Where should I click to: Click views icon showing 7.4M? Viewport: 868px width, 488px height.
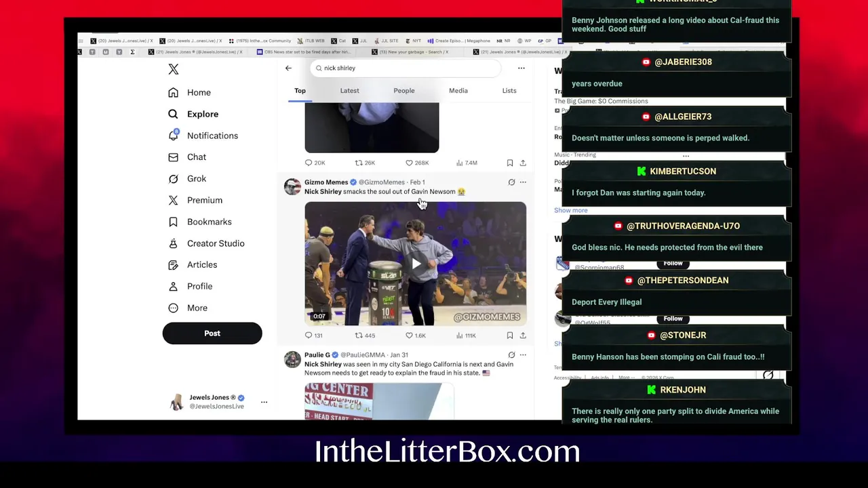[459, 163]
